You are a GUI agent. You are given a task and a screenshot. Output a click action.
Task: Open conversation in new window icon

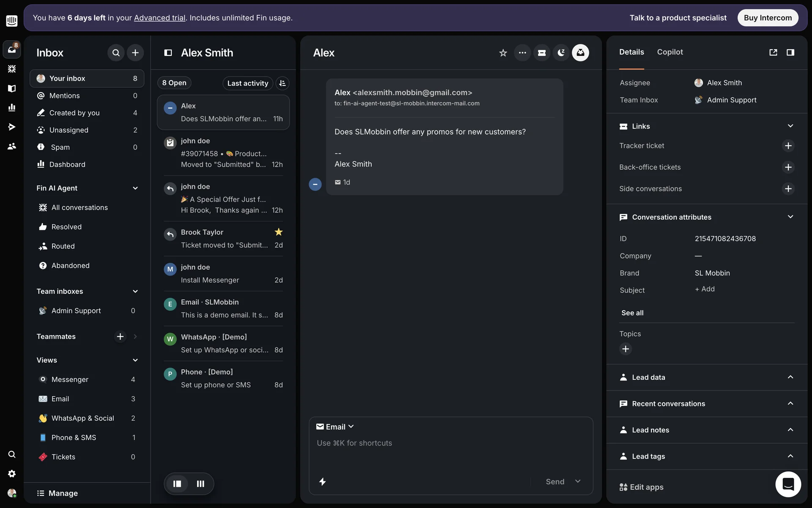[773, 52]
